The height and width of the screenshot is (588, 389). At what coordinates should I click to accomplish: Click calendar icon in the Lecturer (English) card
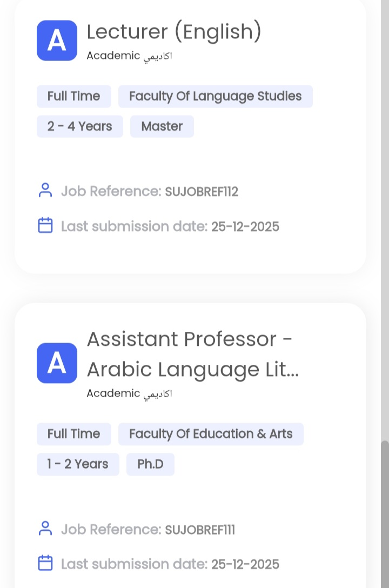pos(45,225)
